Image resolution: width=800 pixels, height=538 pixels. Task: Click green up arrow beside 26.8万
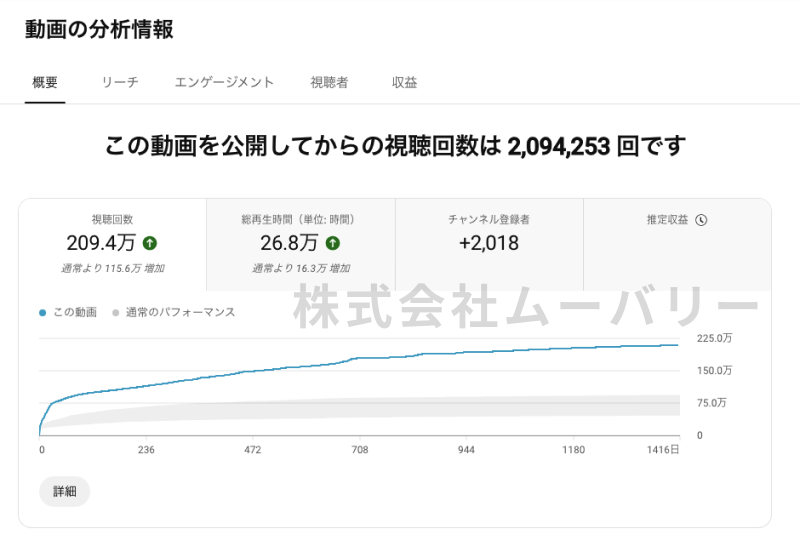tap(333, 243)
